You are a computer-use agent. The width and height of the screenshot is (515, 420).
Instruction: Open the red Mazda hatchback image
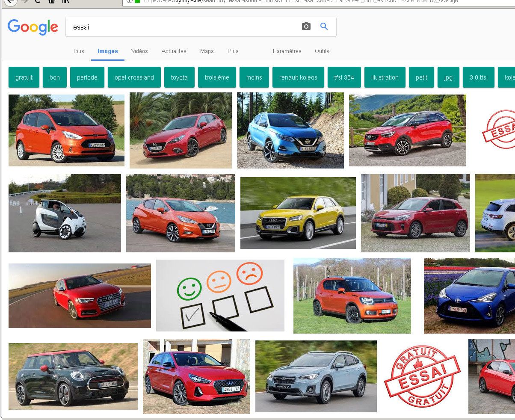(181, 130)
